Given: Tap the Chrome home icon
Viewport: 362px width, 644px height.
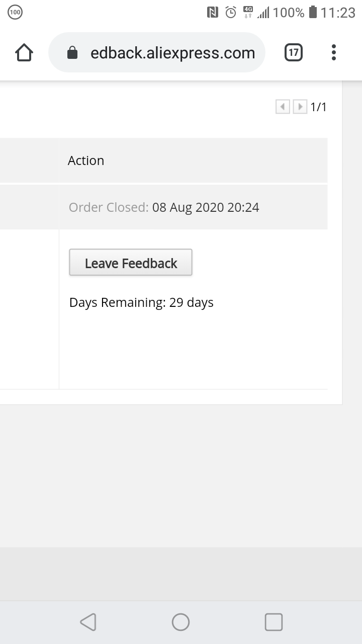Looking at the screenshot, I should (24, 52).
